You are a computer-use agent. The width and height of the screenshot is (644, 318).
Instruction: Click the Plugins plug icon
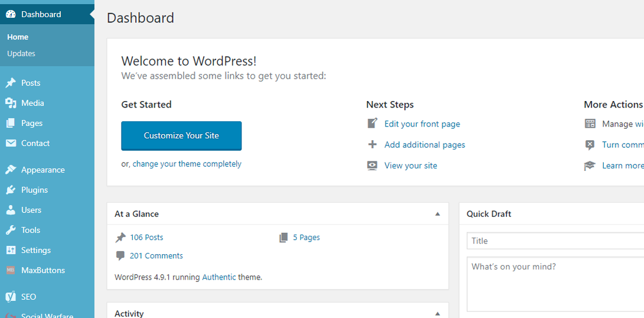coord(11,190)
